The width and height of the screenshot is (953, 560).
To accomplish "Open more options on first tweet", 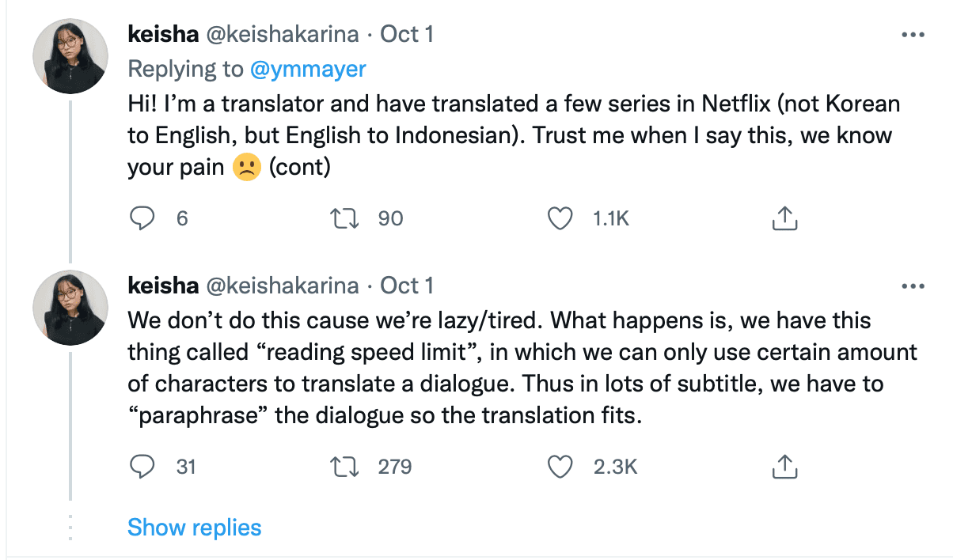I will coord(913,35).
